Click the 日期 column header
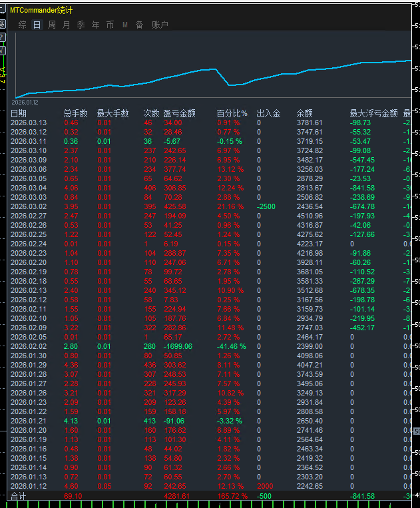This screenshot has height=508, width=420. tap(19, 113)
